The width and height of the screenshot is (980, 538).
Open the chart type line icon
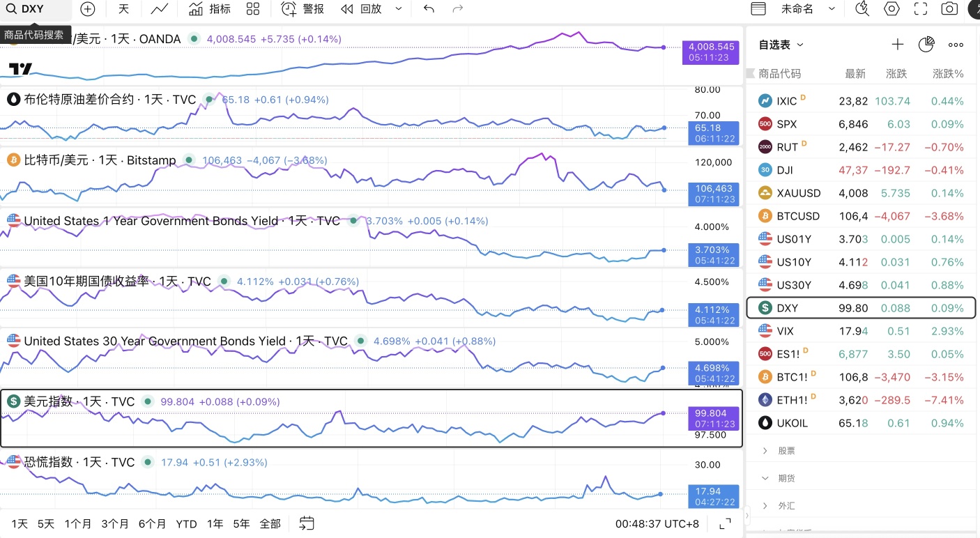coord(159,9)
